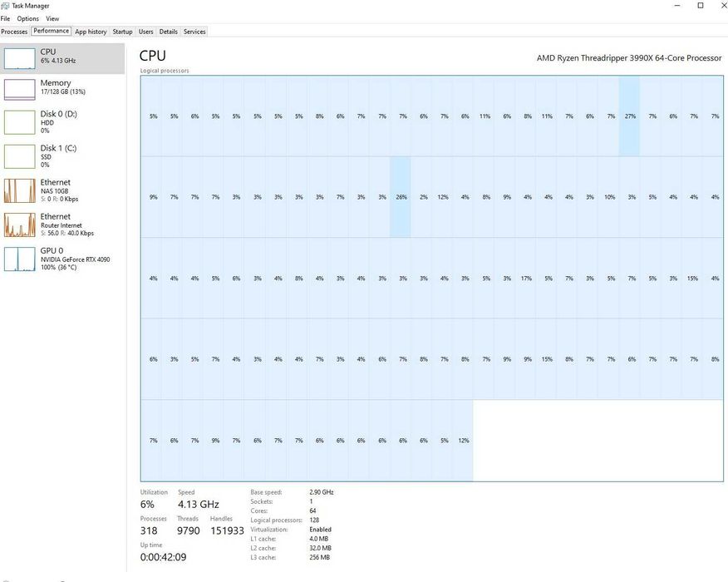Click the L3 cache 256 MB value

[x=319, y=557]
